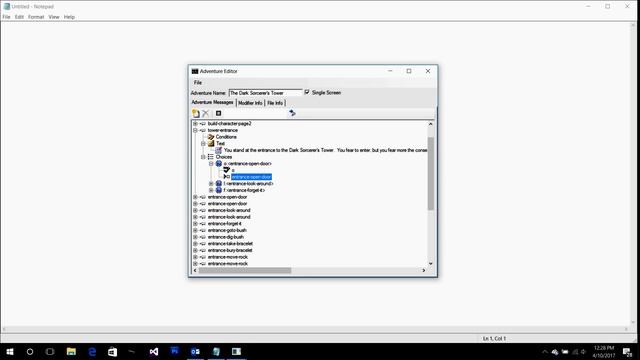
Task: Select the top-level entrance-forget-it row
Action: click(224, 224)
